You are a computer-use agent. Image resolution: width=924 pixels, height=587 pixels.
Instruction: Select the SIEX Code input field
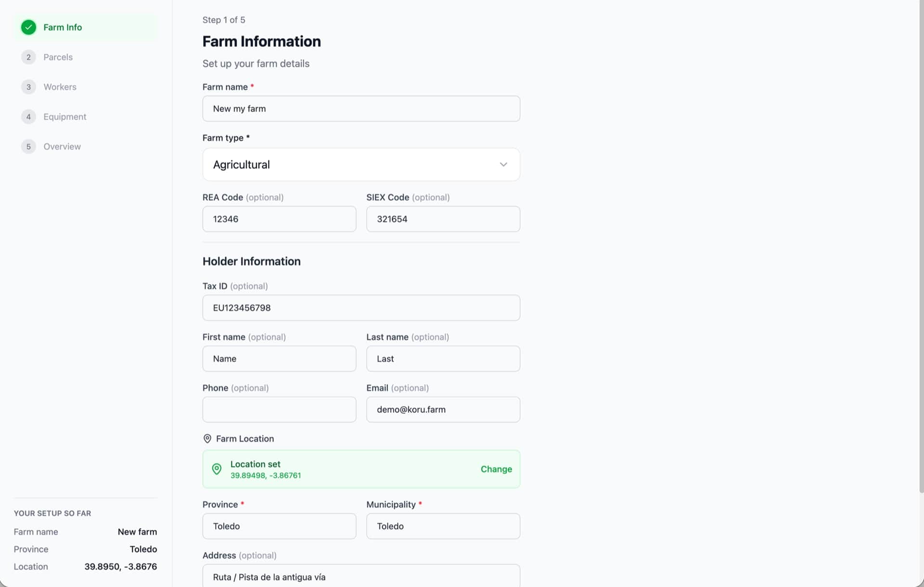coord(443,219)
